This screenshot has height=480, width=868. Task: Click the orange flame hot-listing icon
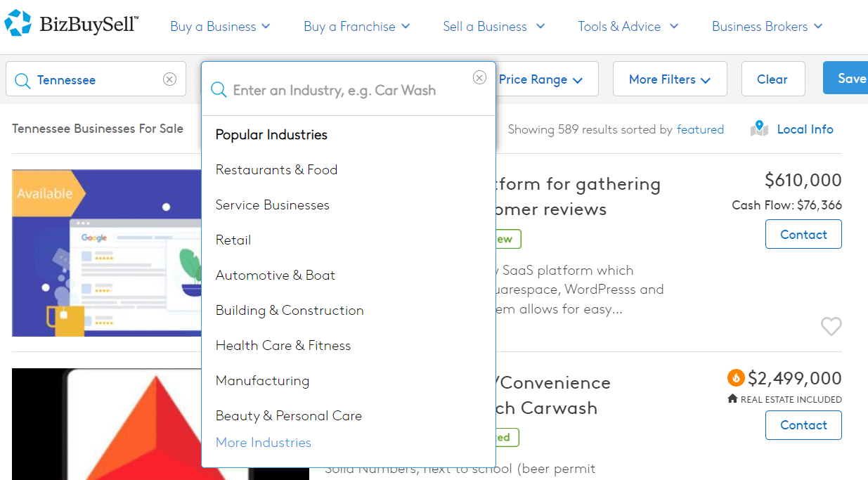pos(736,378)
